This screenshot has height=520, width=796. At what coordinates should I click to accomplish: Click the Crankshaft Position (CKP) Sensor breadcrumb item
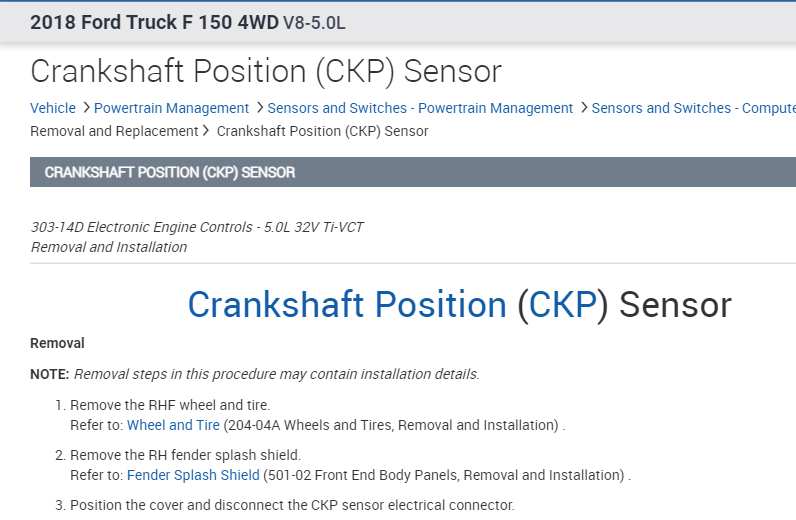pos(322,131)
